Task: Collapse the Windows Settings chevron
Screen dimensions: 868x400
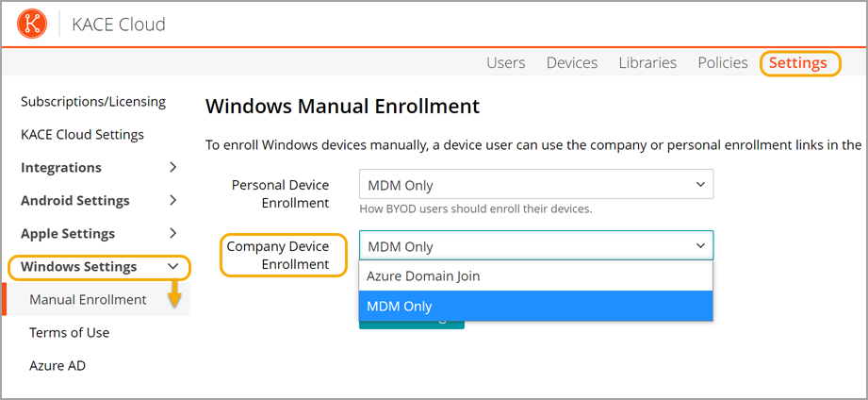Action: (x=172, y=266)
